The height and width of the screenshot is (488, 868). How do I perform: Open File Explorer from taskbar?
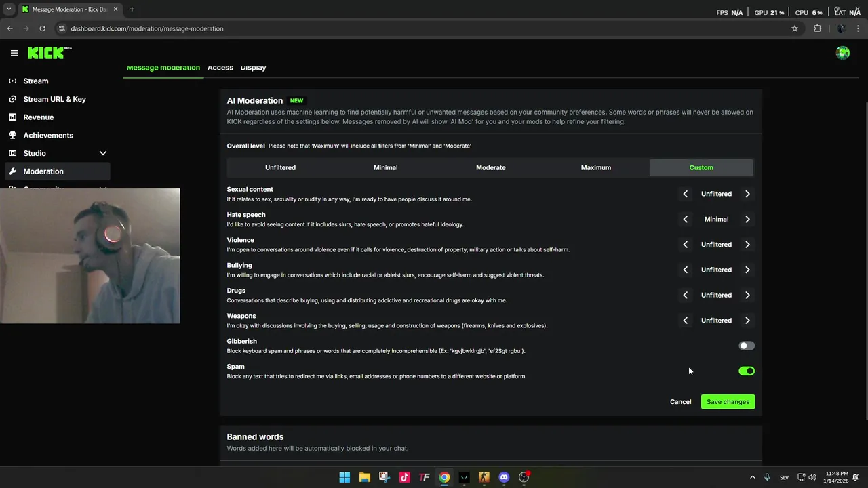[x=364, y=477]
